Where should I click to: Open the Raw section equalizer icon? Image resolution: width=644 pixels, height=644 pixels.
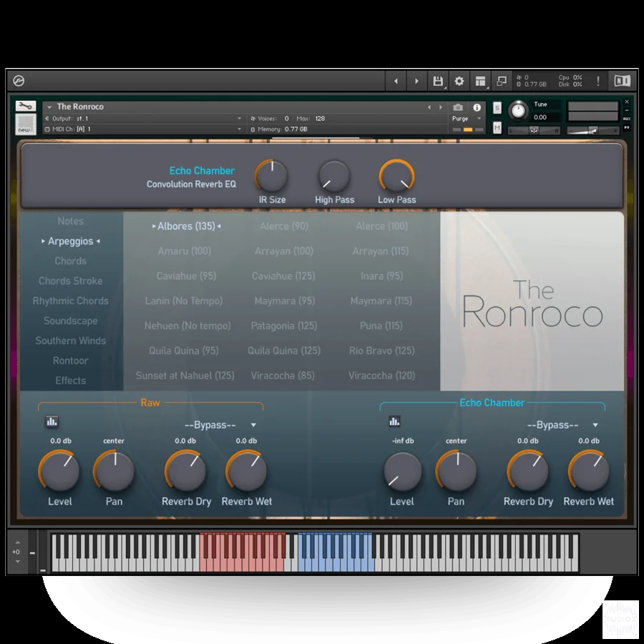pos(52,421)
